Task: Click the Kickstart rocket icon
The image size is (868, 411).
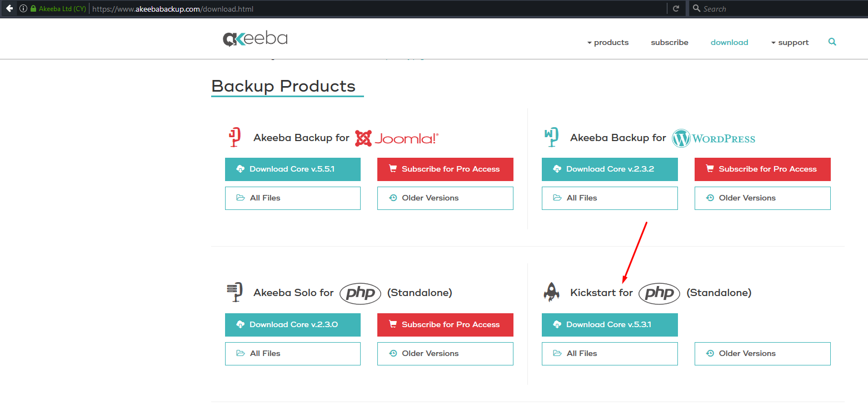Action: point(551,292)
